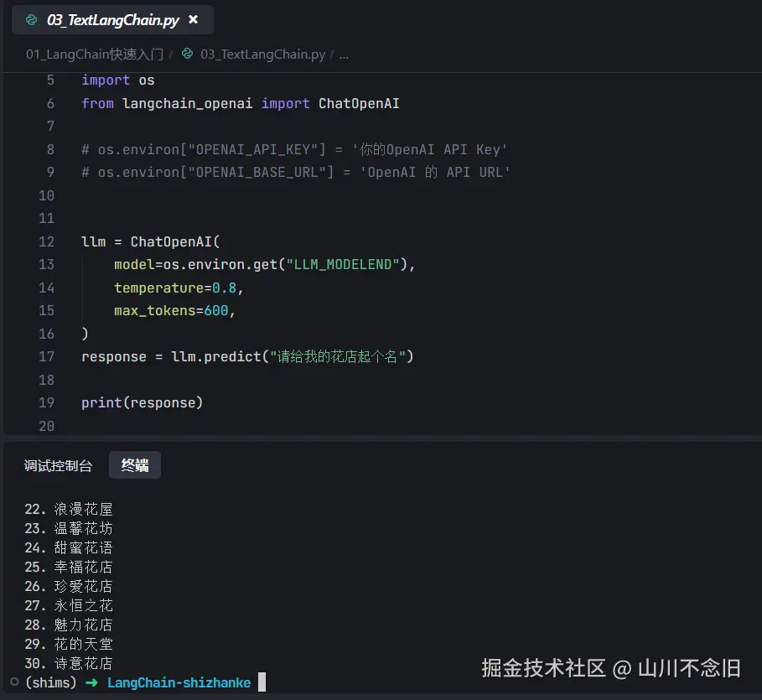Screen dimensions: 762x700
Task: Click ChatOpenAI in the import statement
Action: pyautogui.click(x=359, y=104)
